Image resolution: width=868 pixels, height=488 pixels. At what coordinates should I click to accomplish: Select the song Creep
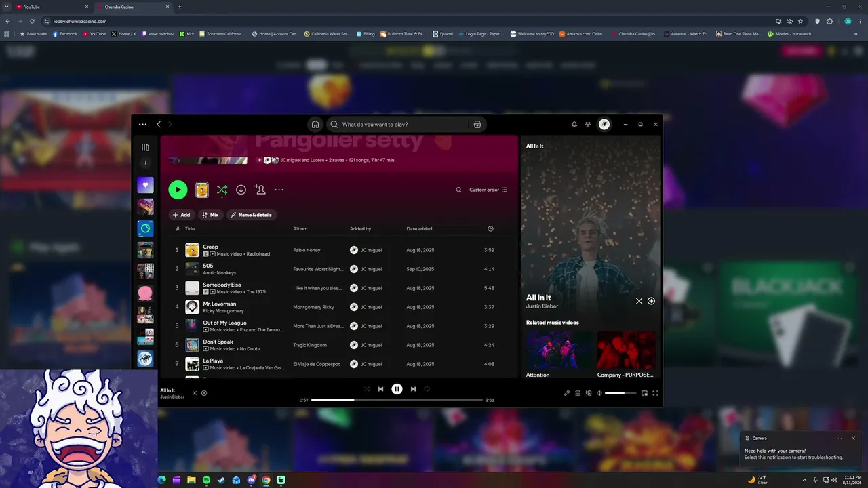[211, 247]
